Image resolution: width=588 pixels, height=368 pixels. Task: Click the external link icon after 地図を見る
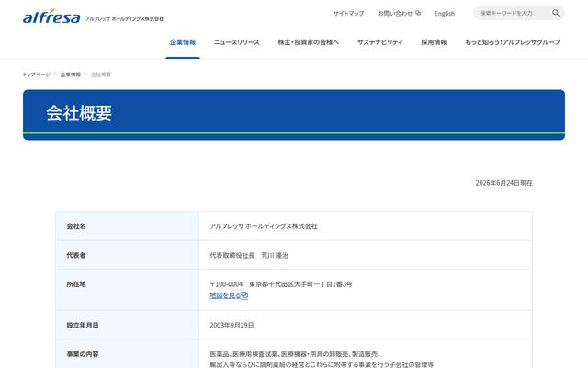(x=244, y=295)
